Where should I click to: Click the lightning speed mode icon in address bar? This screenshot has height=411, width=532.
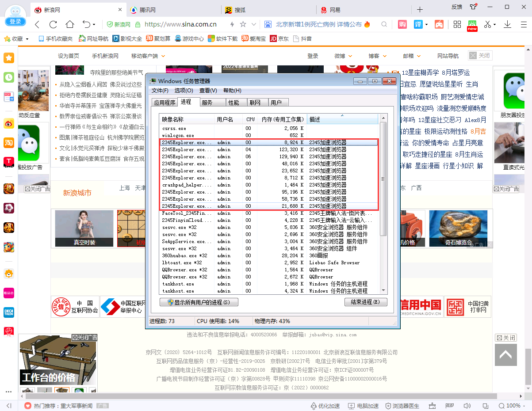coord(232,24)
